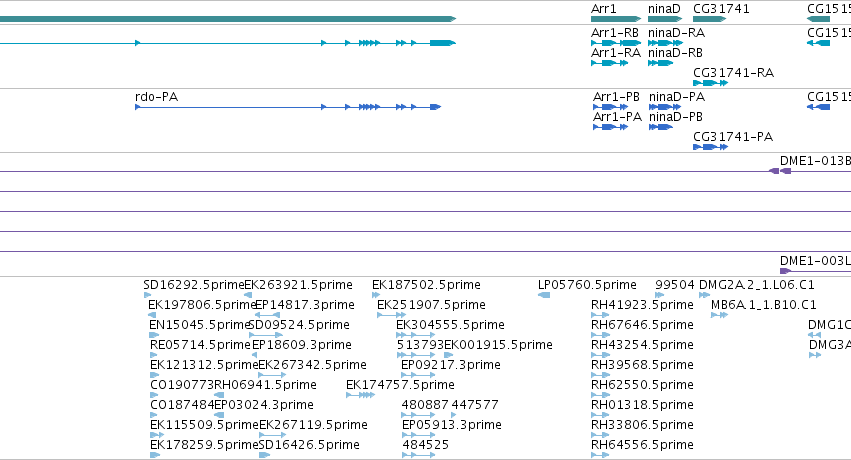Click the 99504 feature label
851x460 pixels.
675,285
